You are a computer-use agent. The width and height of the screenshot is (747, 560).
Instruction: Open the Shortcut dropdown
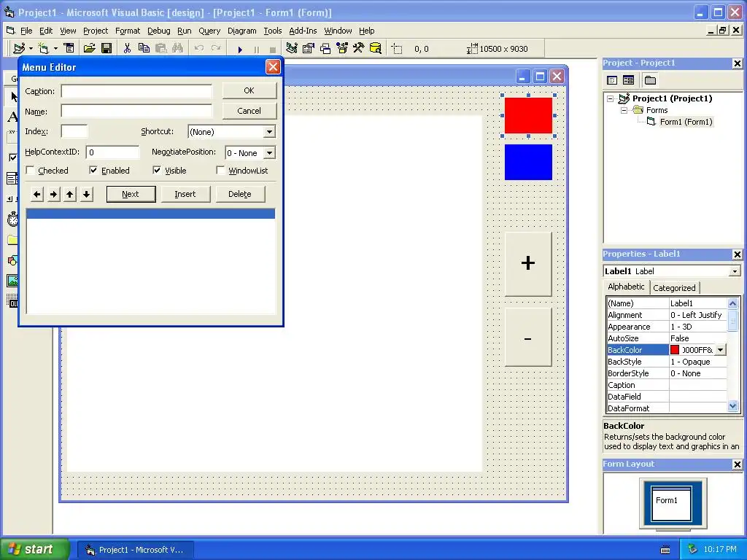pyautogui.click(x=269, y=132)
